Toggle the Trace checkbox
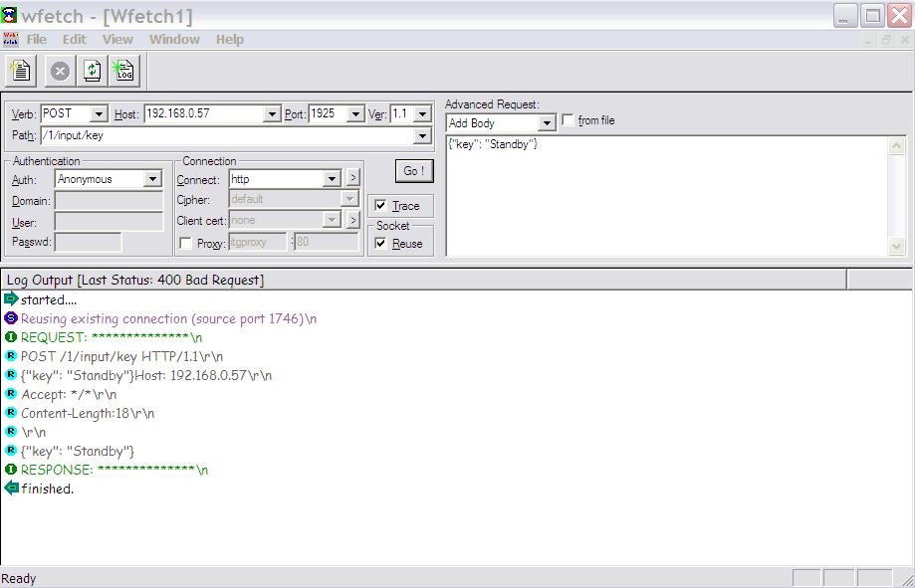The height and width of the screenshot is (588, 915). click(380, 205)
